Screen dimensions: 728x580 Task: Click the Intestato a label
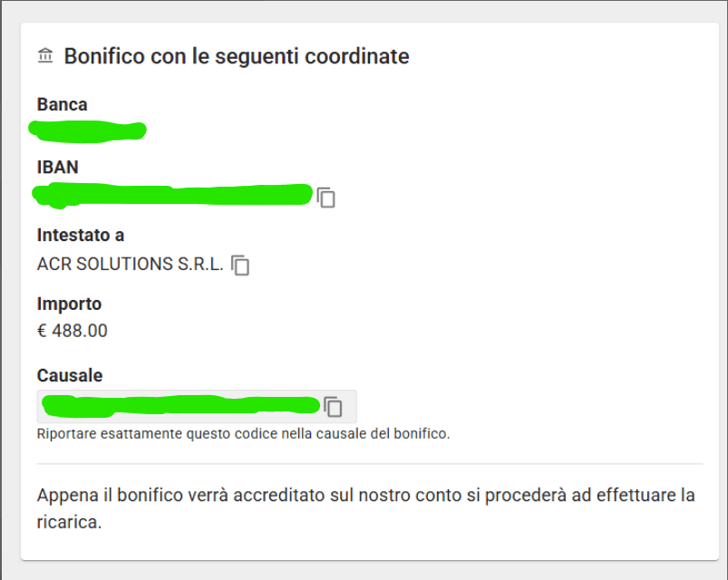coord(81,236)
